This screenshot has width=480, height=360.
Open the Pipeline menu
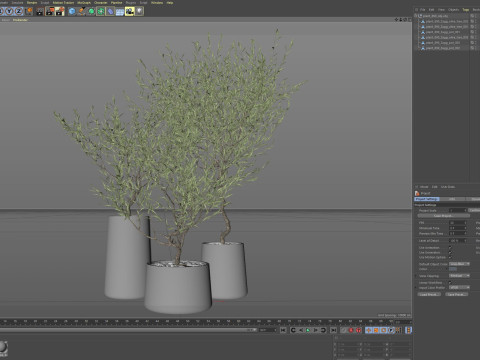click(x=117, y=2)
